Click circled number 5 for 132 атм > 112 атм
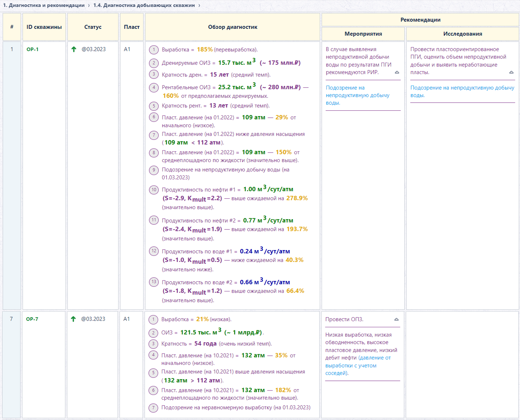This screenshot has width=520, height=420. (x=153, y=373)
